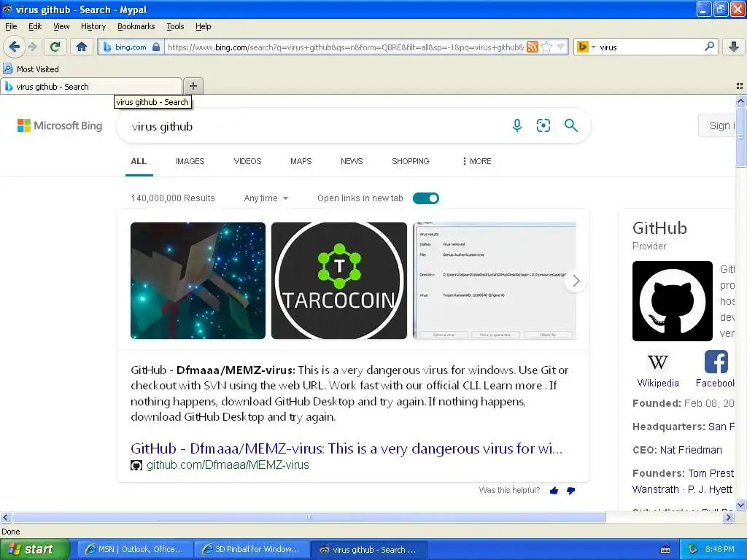Click the Microsoft Bing logo
Image resolution: width=747 pixels, height=560 pixels.
pos(60,125)
